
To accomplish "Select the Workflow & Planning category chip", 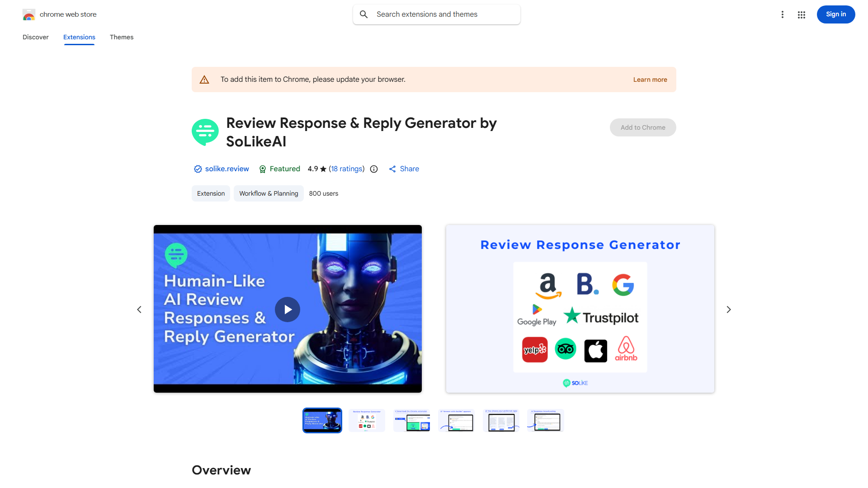I will 269,193.
